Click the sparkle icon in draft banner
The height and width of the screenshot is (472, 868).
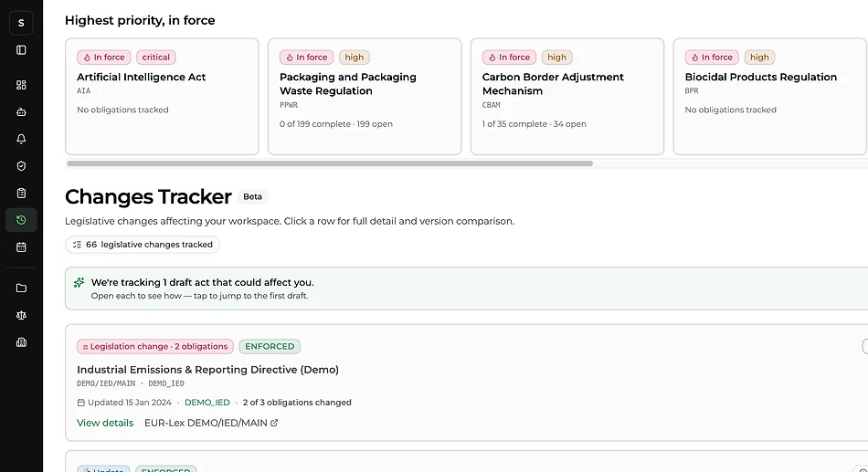tap(79, 282)
